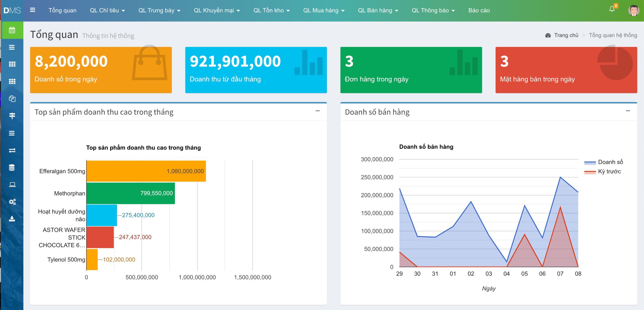
Task: Select the signpost sidebar icon
Action: pyautogui.click(x=12, y=116)
